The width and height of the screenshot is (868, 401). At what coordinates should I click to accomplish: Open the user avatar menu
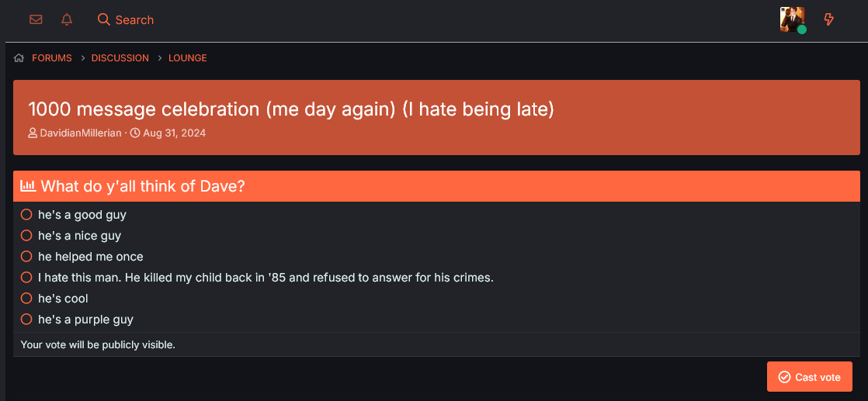[792, 19]
